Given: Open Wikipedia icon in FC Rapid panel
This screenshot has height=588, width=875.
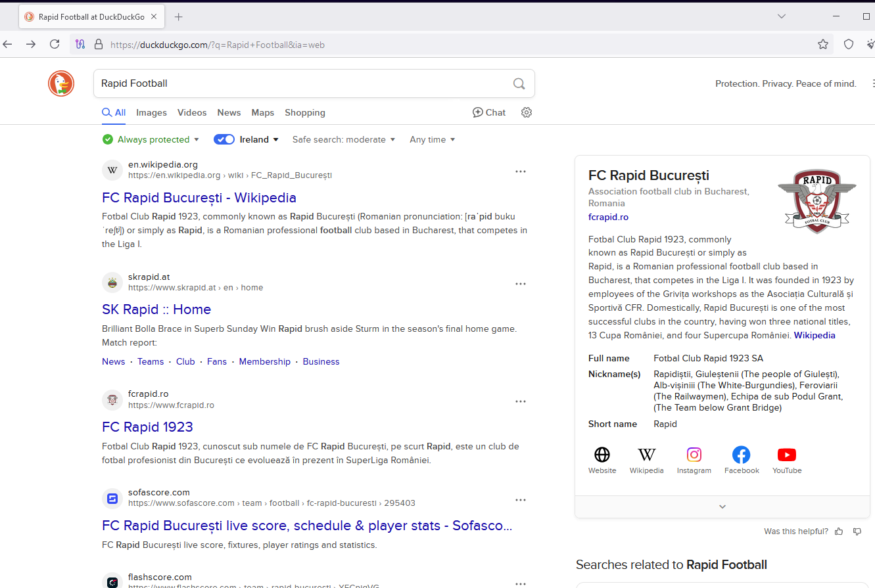Looking at the screenshot, I should pos(647,461).
